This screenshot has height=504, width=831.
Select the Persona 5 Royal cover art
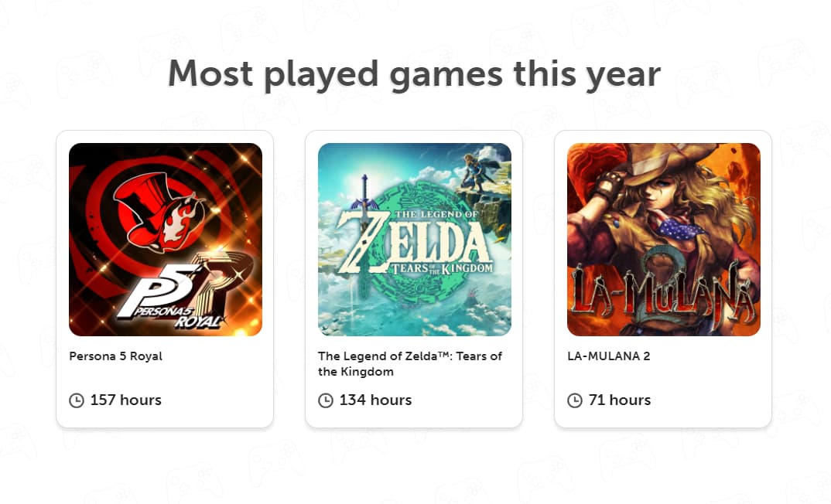pos(166,240)
